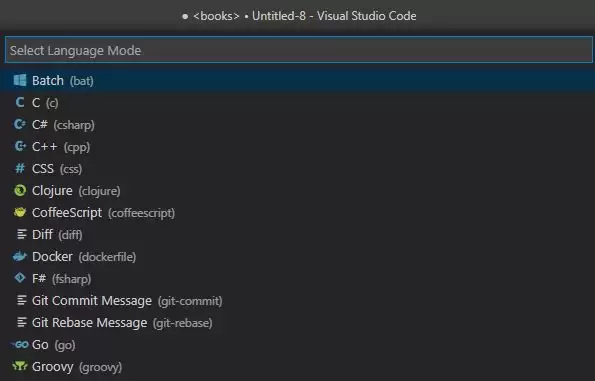Click the CSS hash icon
This screenshot has height=381, width=595.
pyautogui.click(x=20, y=168)
